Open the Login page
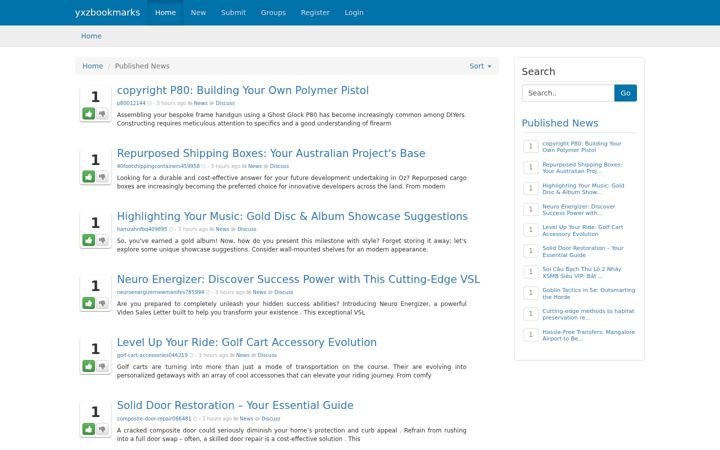Image resolution: width=720 pixels, height=450 pixels. (354, 12)
